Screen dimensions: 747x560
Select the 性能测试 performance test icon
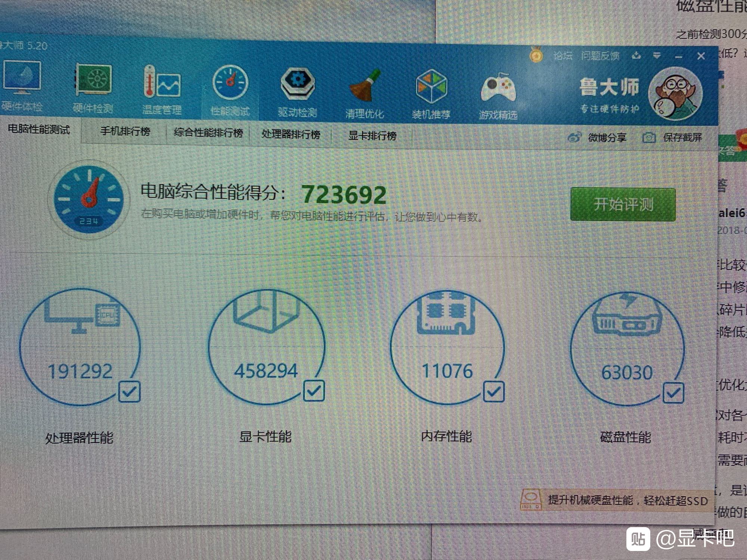(230, 83)
